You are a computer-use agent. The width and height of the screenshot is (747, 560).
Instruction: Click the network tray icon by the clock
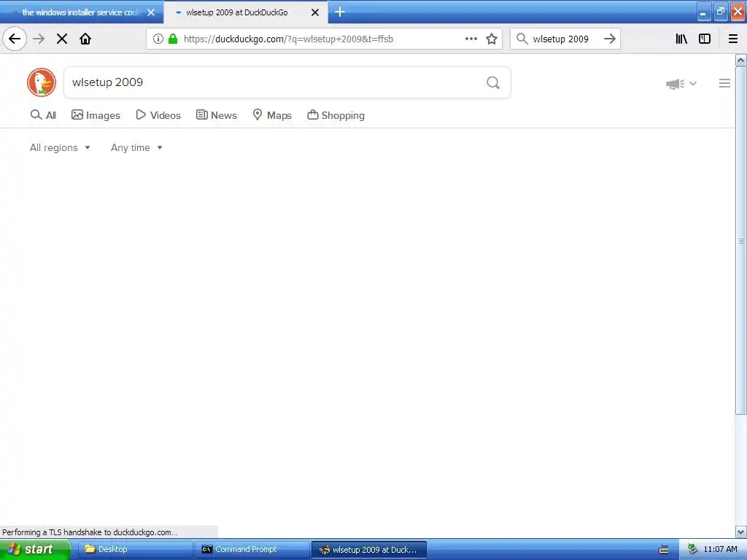tap(693, 550)
